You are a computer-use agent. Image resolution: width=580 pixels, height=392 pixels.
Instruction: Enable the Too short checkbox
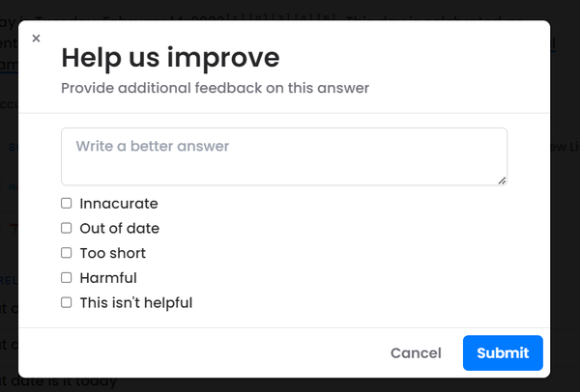(67, 253)
